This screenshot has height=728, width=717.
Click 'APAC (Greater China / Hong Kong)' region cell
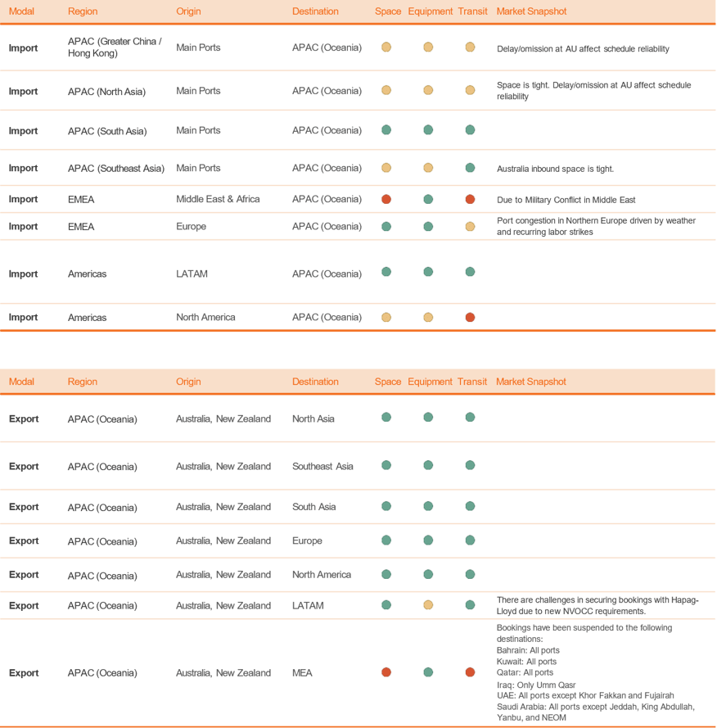click(x=115, y=47)
